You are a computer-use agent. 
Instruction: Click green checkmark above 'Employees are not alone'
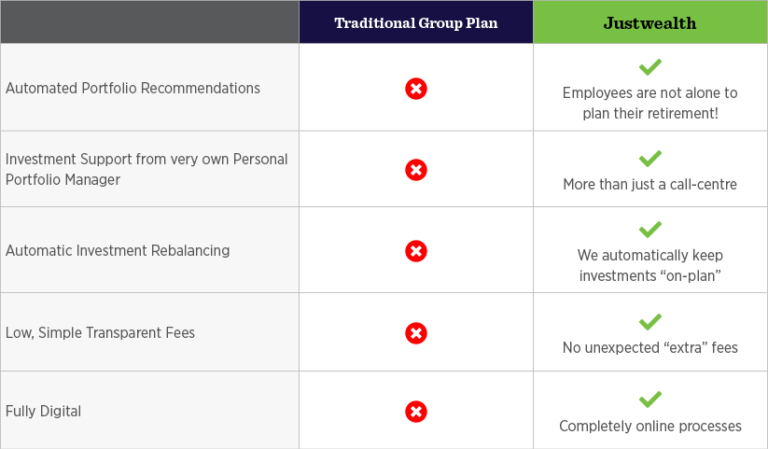(x=650, y=67)
